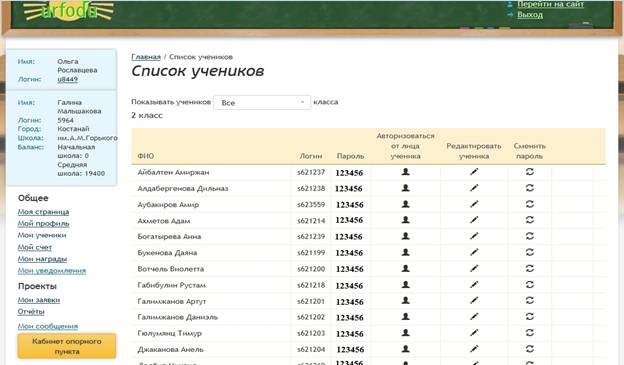
Task: Refresh password for Ахметов Адам
Action: click(x=529, y=220)
